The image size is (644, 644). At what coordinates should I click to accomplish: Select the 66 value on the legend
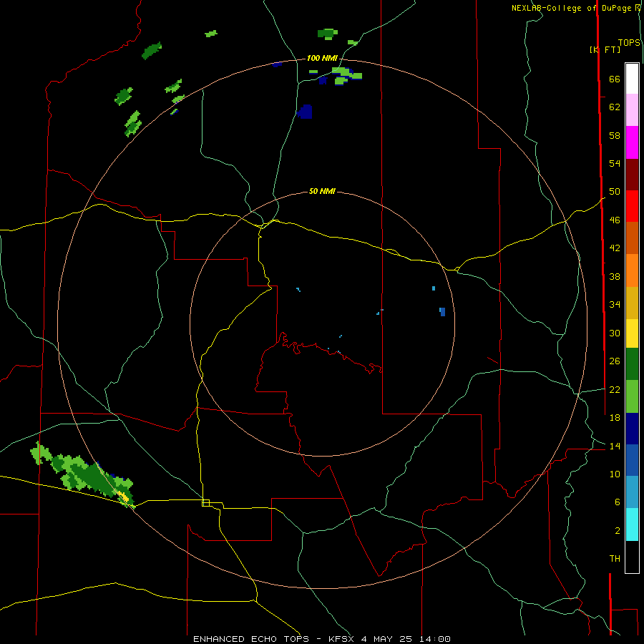pos(615,79)
